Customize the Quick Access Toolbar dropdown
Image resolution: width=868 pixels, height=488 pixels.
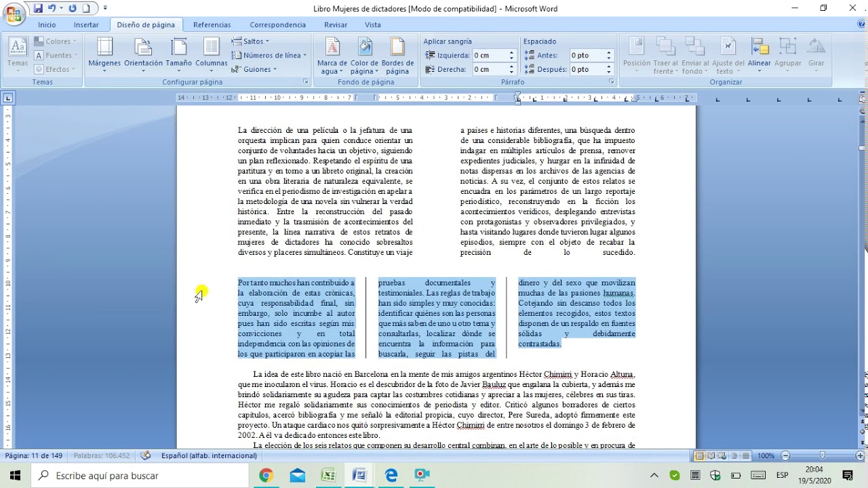(x=105, y=9)
